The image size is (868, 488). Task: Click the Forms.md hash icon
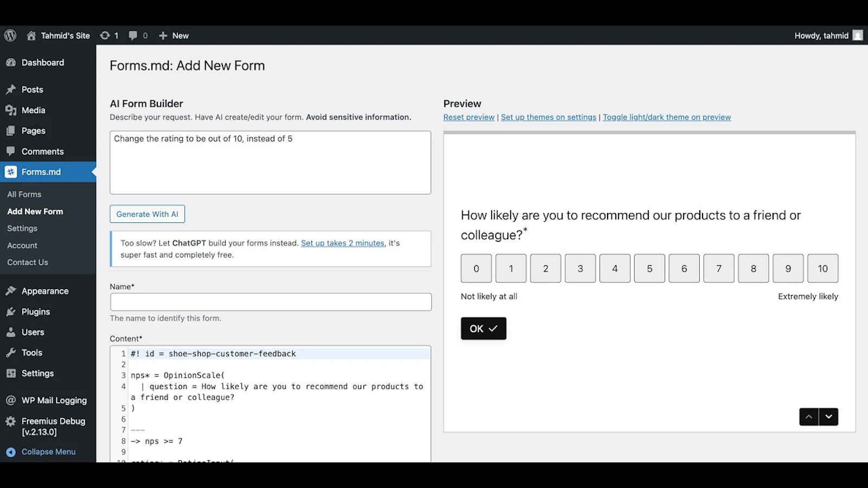click(x=11, y=172)
